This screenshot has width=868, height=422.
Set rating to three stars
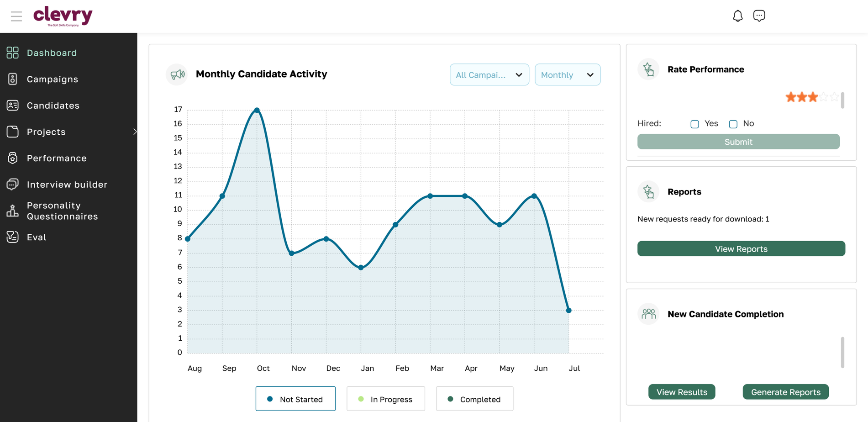click(813, 97)
